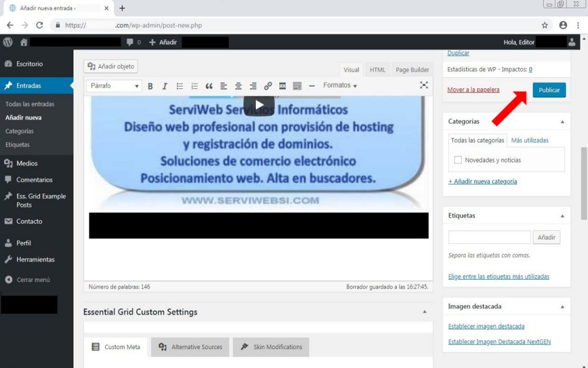This screenshot has height=368, width=588.
Task: Center align the text
Action: click(238, 86)
